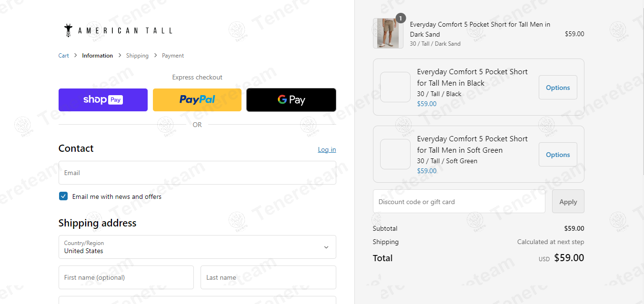
Task: Select the Shop Pay express checkout option
Action: click(103, 99)
